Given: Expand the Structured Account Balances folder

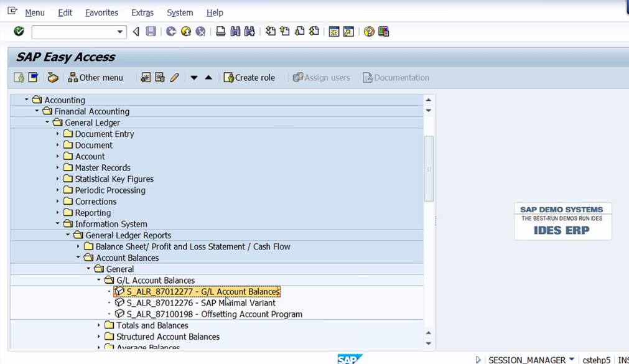Looking at the screenshot, I should coord(99,336).
